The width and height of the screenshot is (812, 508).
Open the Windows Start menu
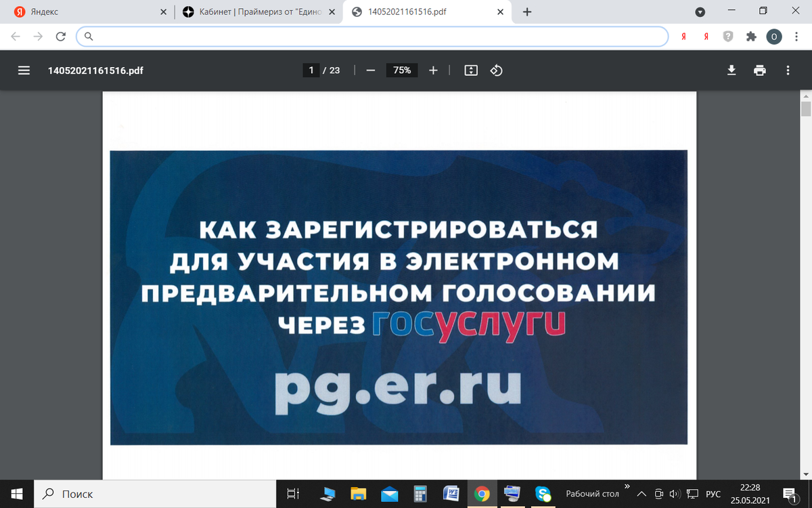click(16, 494)
